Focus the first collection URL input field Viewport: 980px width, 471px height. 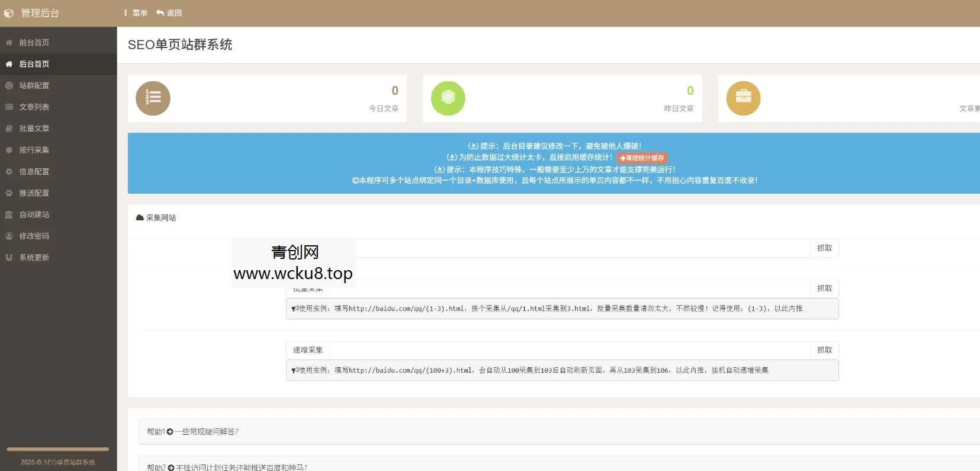pyautogui.click(x=570, y=248)
